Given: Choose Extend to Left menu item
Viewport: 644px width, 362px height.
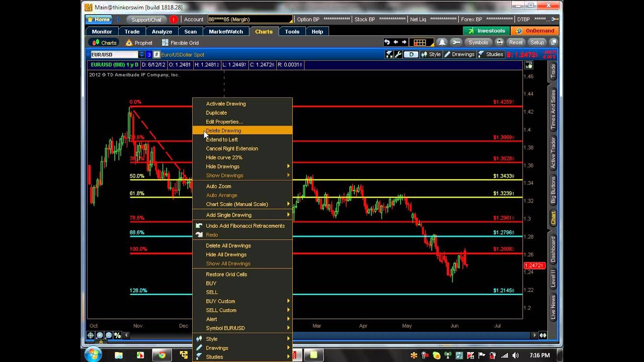Looking at the screenshot, I should pos(242,140).
